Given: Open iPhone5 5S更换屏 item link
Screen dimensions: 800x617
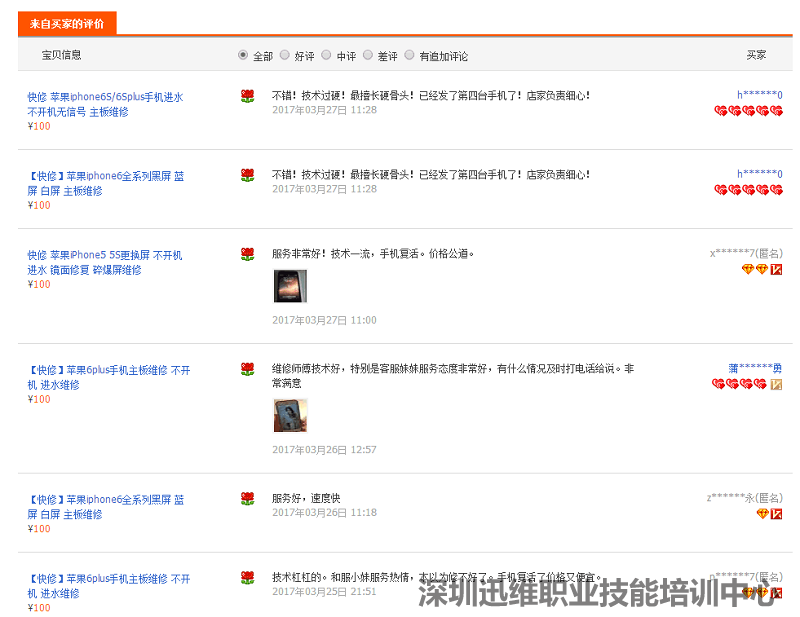Looking at the screenshot, I should pos(105,262).
